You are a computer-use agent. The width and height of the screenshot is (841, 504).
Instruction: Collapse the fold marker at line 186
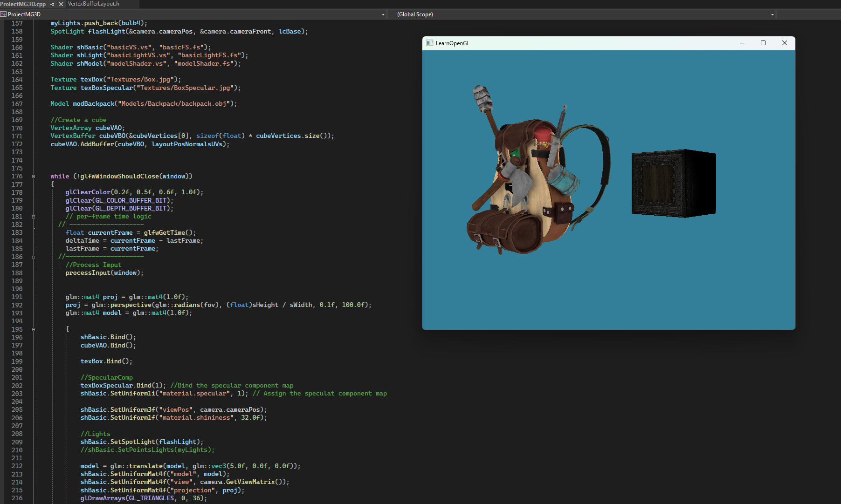point(33,257)
